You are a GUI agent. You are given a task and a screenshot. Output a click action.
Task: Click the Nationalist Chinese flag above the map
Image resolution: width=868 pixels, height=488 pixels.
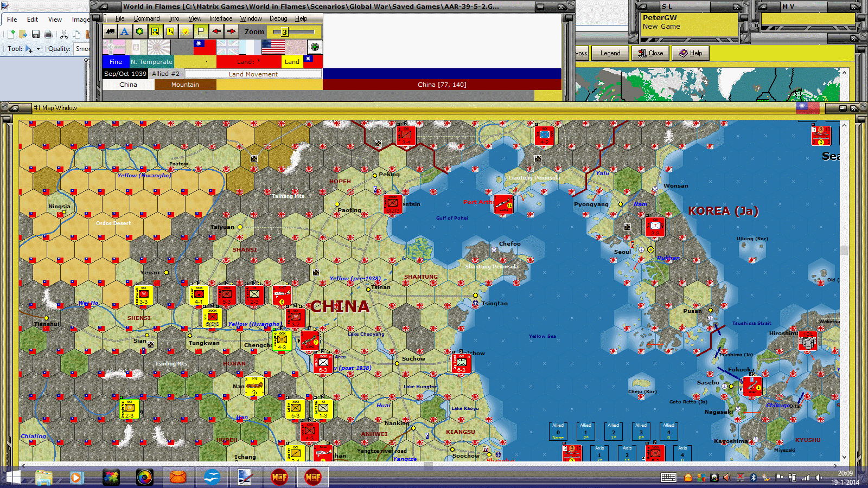coord(807,108)
